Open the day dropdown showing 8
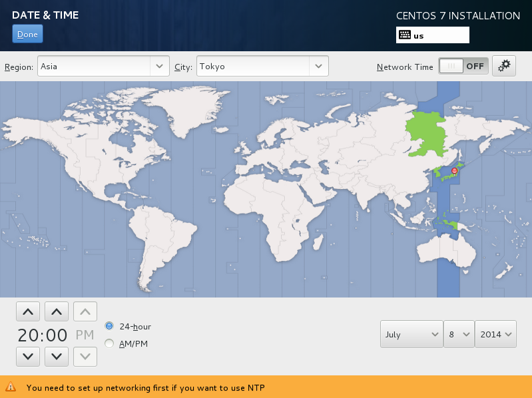Screen dimensions: 532x398 (459, 334)
